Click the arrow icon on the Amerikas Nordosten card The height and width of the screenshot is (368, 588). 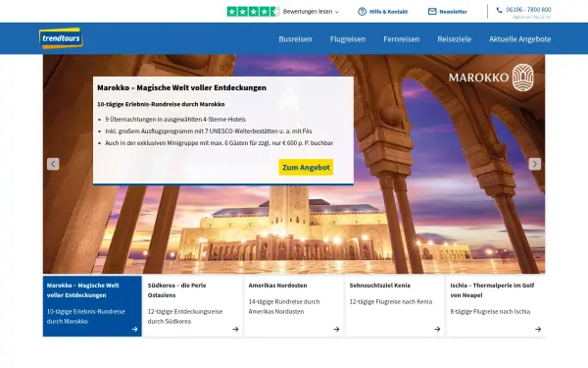(x=336, y=330)
